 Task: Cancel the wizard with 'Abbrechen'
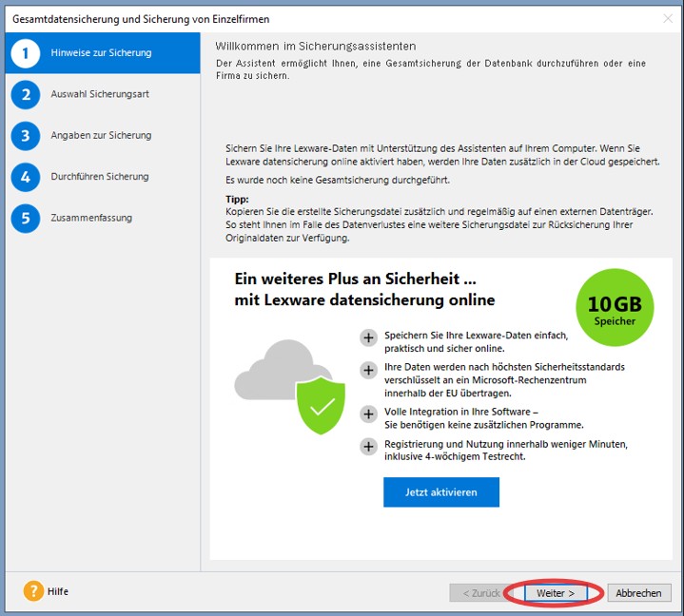click(638, 593)
